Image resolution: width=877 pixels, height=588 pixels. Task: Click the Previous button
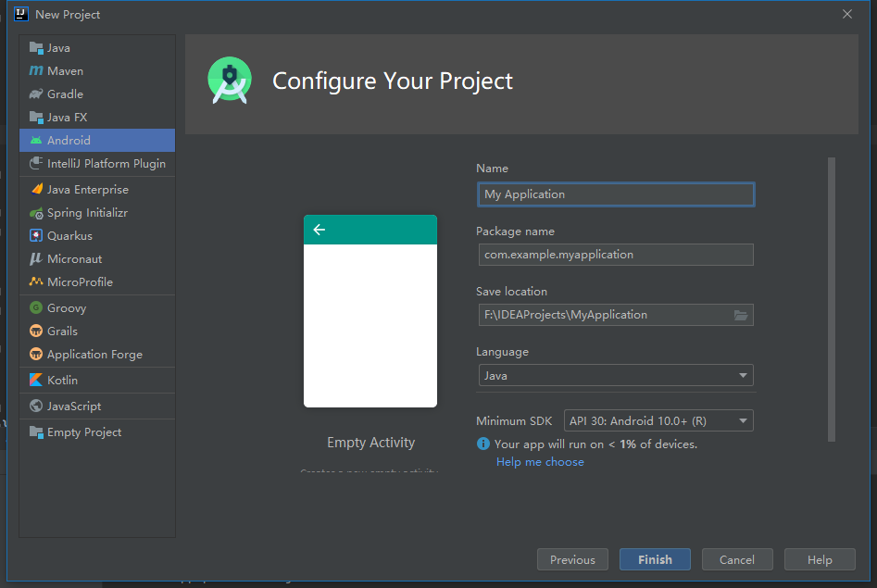[572, 559]
